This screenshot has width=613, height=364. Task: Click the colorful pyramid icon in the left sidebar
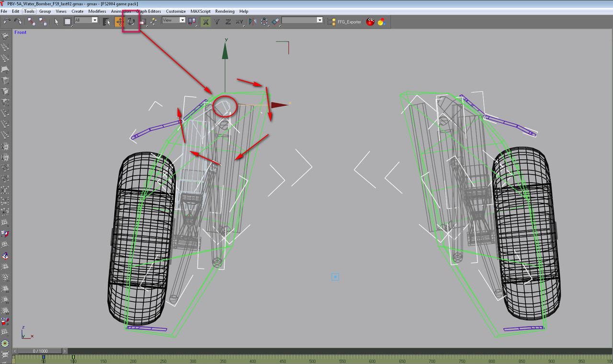5,256
